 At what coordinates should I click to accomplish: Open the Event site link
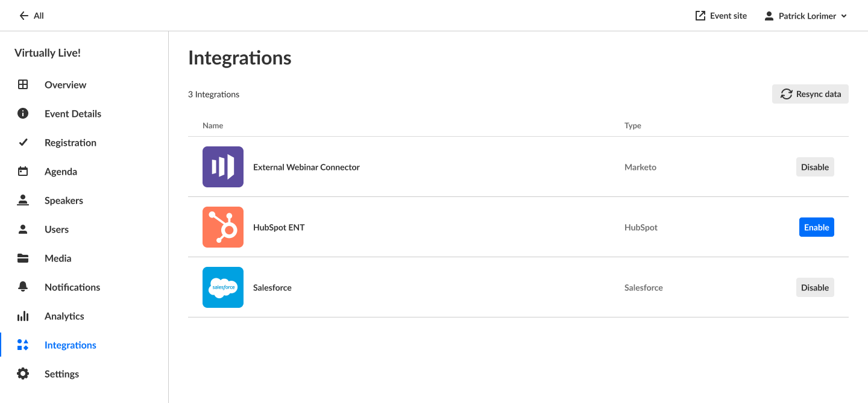coord(721,16)
